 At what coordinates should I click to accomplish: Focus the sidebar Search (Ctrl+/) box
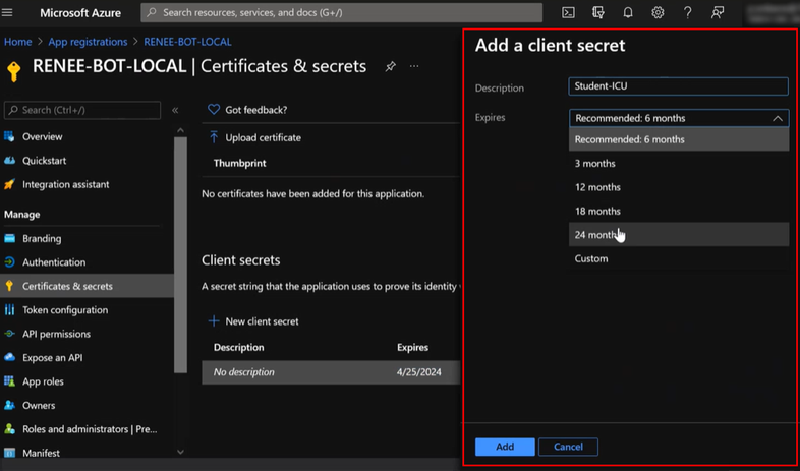(x=82, y=110)
